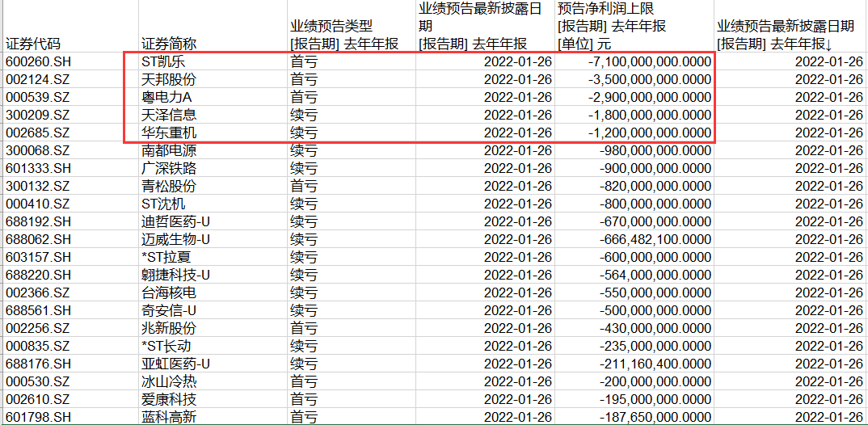The height and width of the screenshot is (425, 868).
Task: Select cell with code 600260.SH
Action: 70,62
